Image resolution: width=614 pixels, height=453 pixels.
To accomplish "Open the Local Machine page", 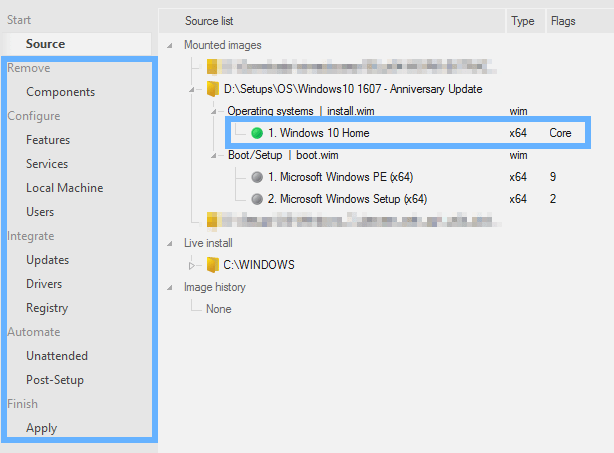I will coord(65,188).
